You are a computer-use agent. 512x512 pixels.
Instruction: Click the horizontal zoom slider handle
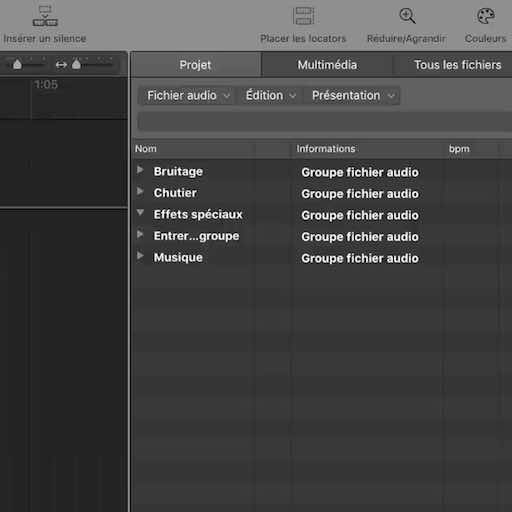[x=76, y=64]
